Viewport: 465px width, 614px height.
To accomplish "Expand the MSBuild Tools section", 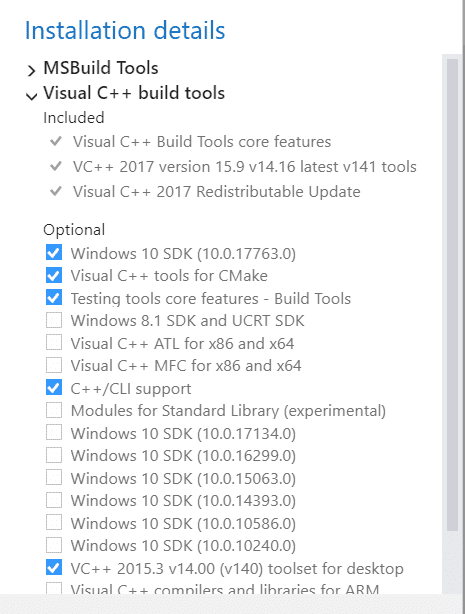I will coord(31,70).
